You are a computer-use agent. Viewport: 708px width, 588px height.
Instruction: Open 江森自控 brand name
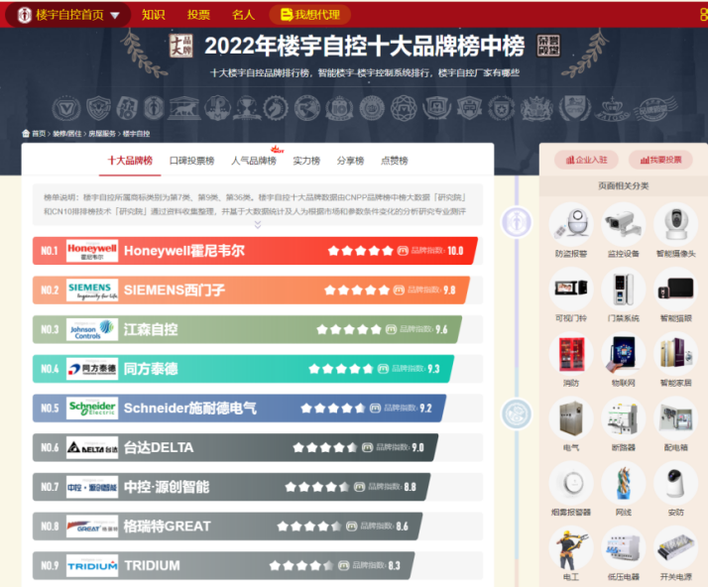tap(151, 329)
